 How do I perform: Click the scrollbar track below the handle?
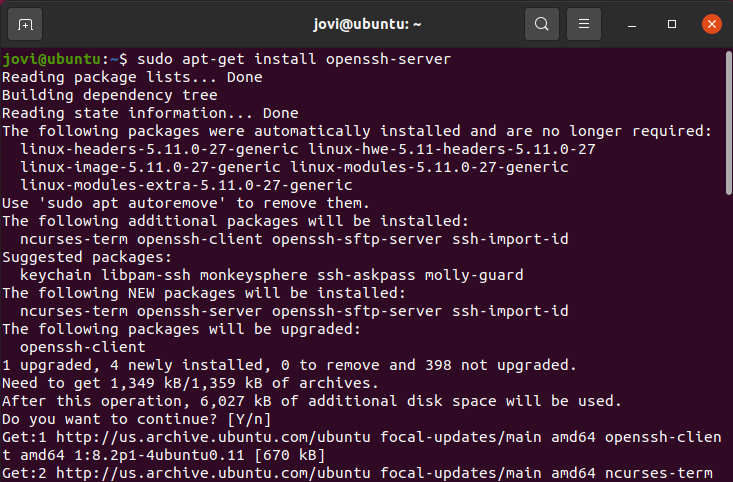point(728,337)
